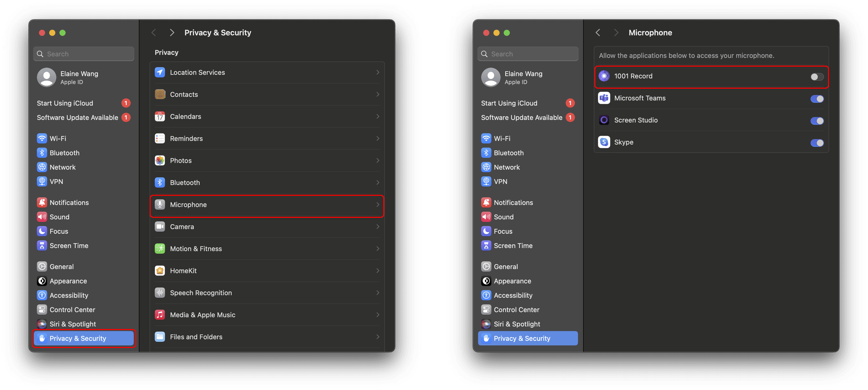Click the Photos flower icon
The width and height of the screenshot is (868, 390).
(160, 160)
